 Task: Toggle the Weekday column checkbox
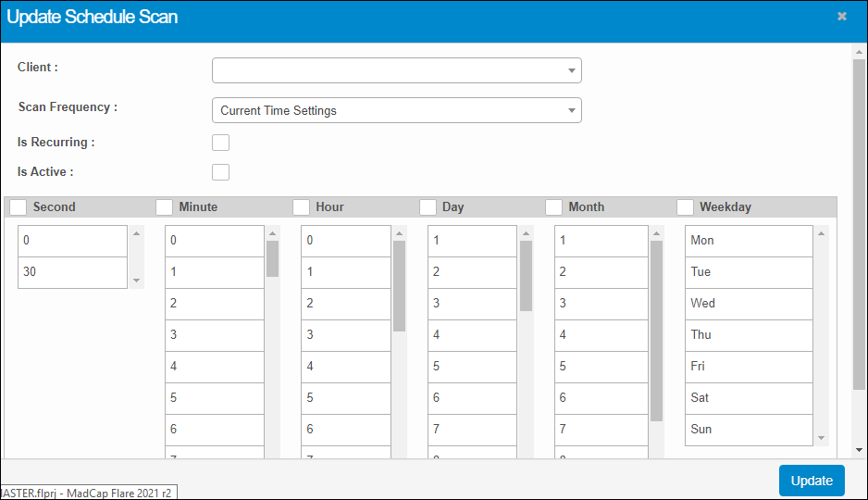[685, 206]
